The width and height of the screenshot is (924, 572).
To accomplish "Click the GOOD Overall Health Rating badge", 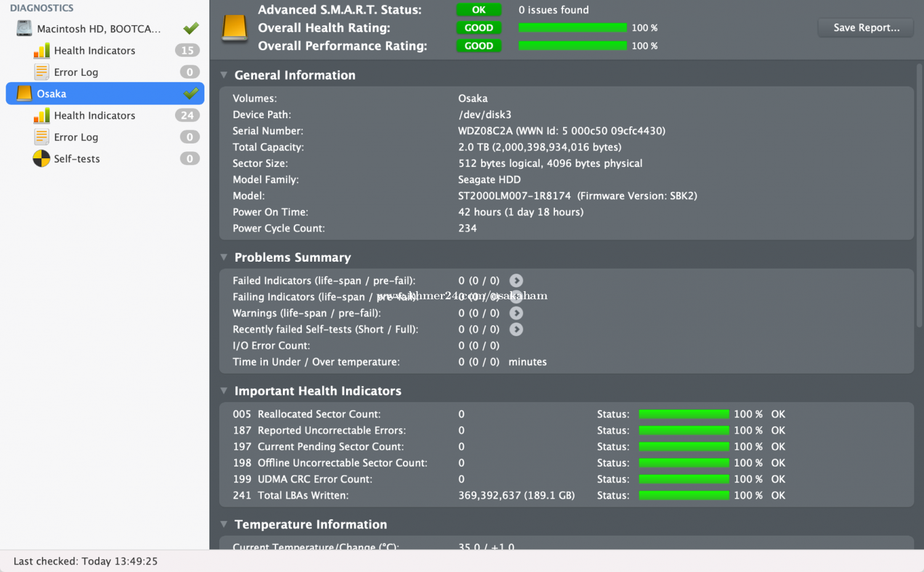I will tap(479, 28).
